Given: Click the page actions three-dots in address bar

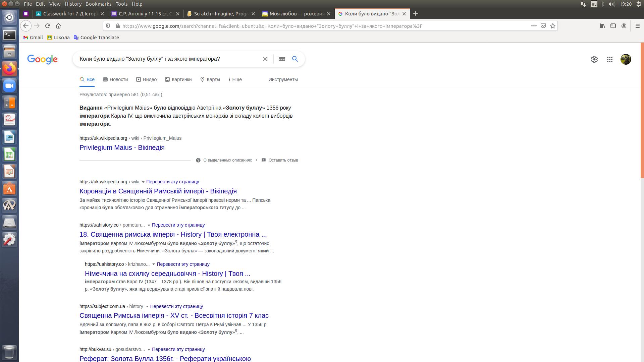Looking at the screenshot, I should point(534,26).
